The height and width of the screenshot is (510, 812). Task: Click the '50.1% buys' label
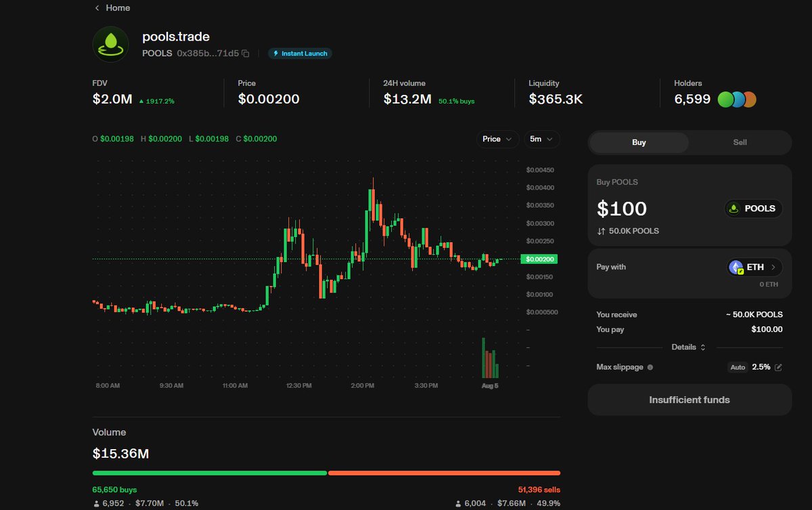(x=457, y=101)
